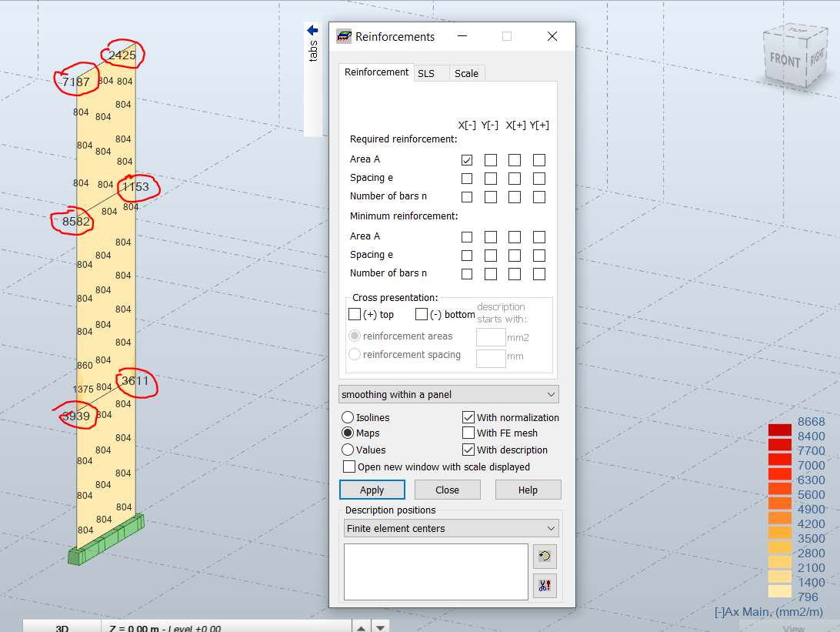Click the up arrow beside the level selector
Viewport: 840px width, 632px height.
361,627
